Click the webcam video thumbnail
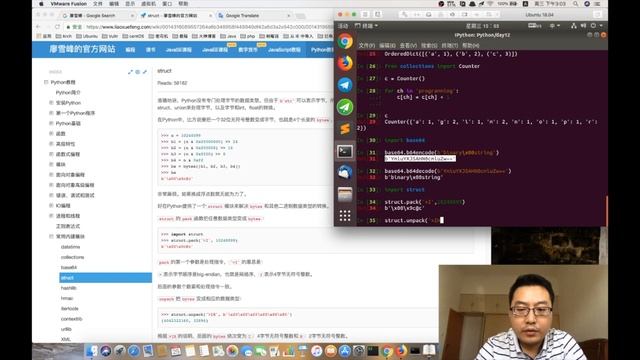640x360 pixels. point(523,312)
